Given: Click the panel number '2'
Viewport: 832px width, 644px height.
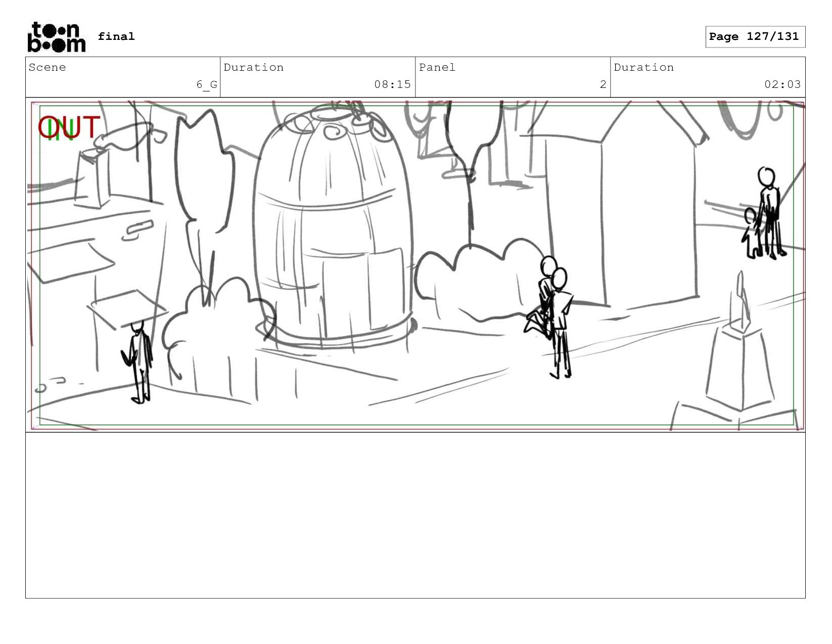Looking at the screenshot, I should click(603, 84).
